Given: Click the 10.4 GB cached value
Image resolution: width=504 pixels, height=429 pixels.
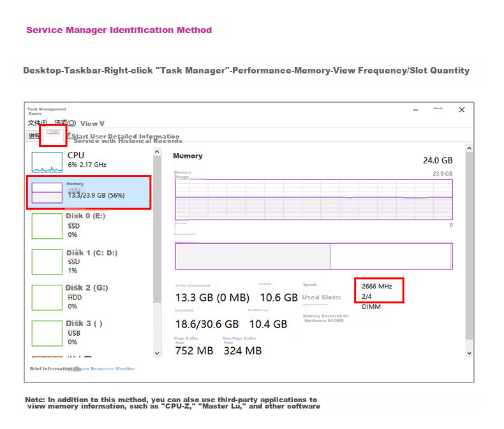Looking at the screenshot, I should [268, 324].
